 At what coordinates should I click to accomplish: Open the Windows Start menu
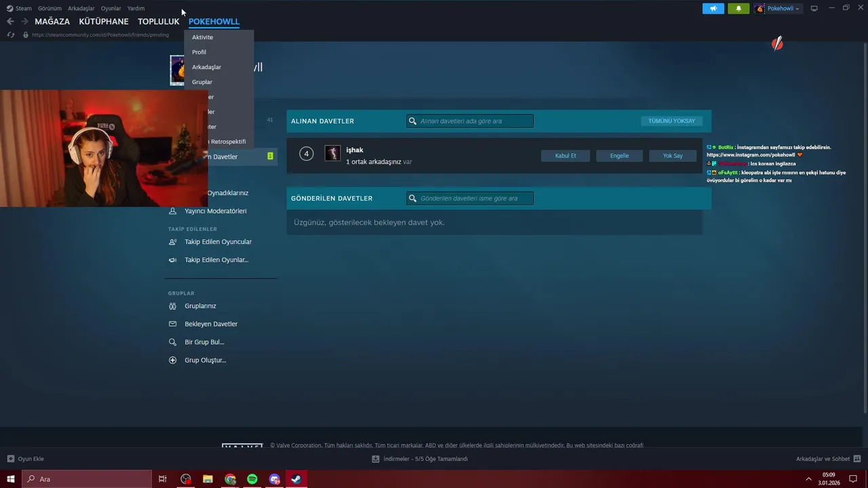pos(11,479)
